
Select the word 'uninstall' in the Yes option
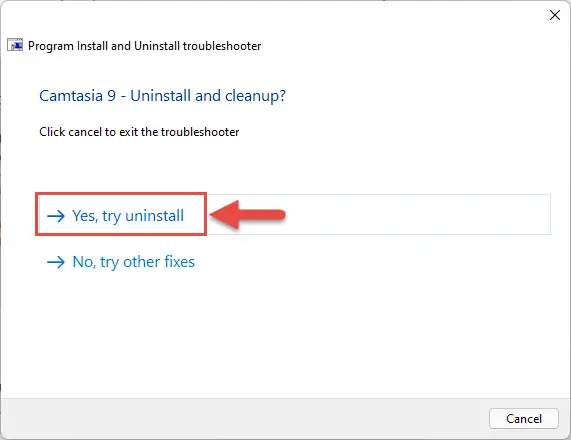tap(155, 216)
